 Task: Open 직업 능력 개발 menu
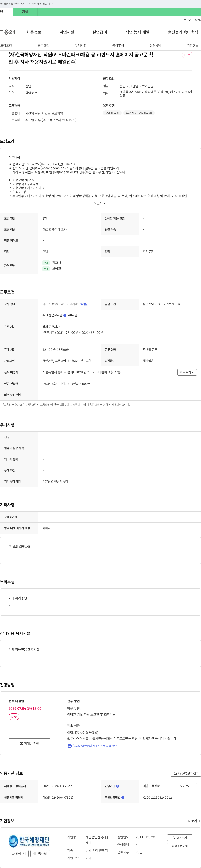pyautogui.click(x=137, y=32)
